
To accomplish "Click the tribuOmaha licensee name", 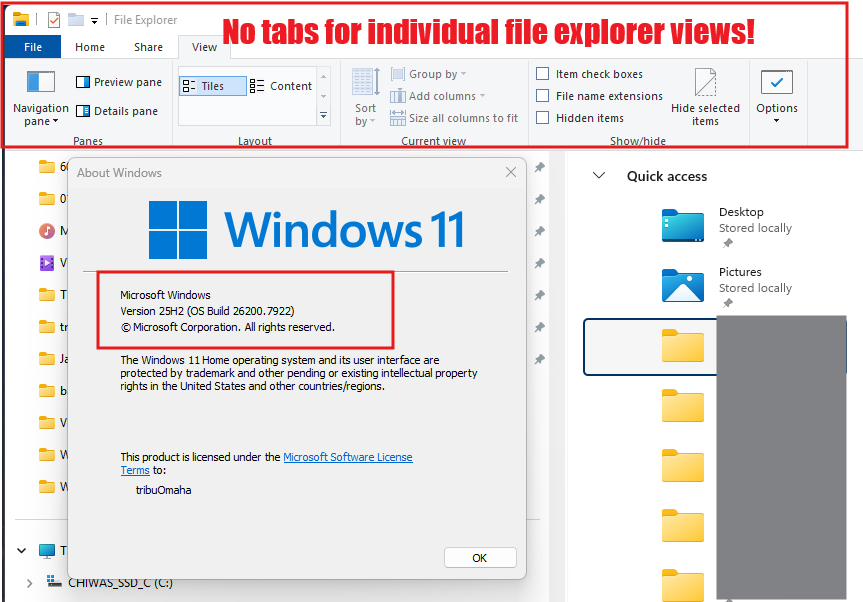I will (163, 490).
